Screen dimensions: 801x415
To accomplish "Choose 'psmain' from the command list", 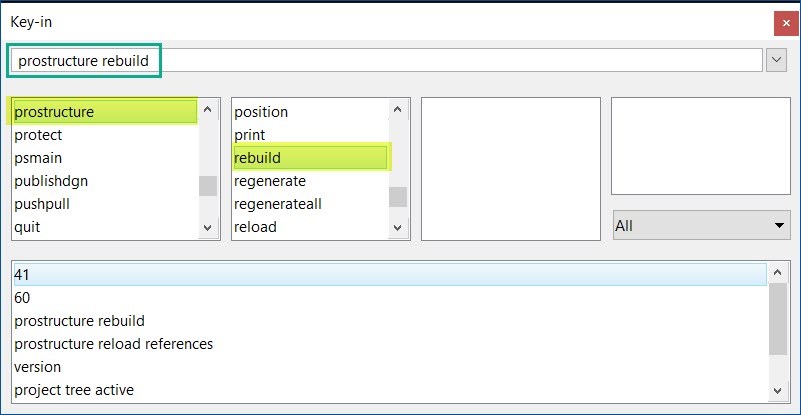I will coord(105,158).
